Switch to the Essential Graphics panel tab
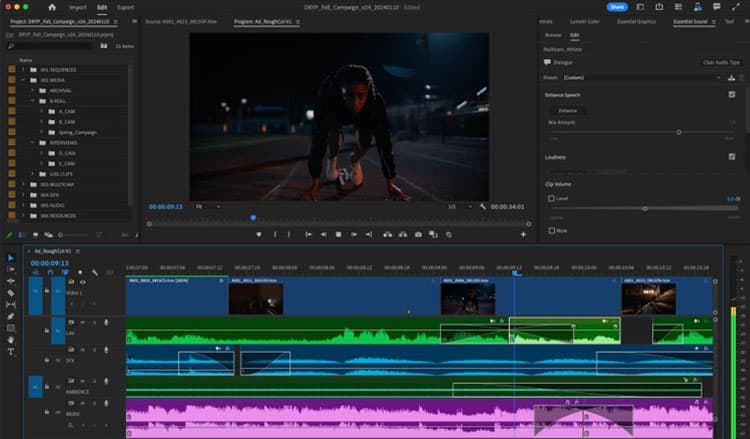 (x=636, y=22)
